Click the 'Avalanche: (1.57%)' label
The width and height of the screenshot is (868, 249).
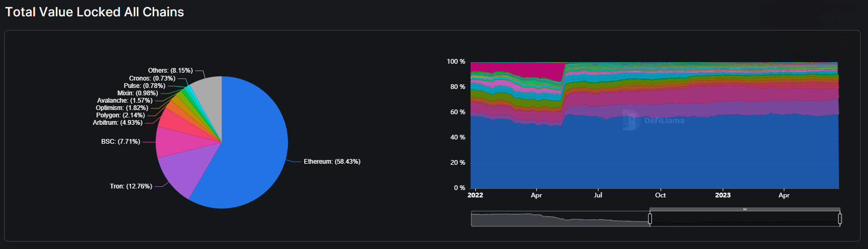[x=125, y=101]
